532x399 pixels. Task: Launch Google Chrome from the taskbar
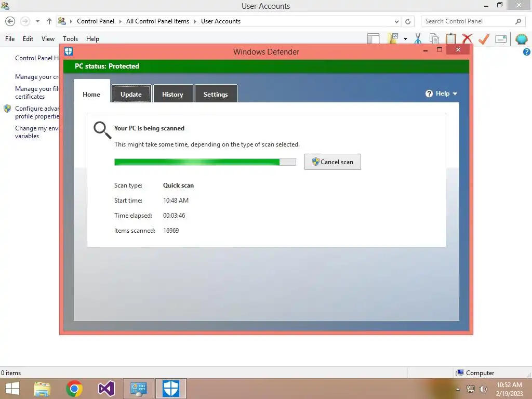(x=74, y=389)
